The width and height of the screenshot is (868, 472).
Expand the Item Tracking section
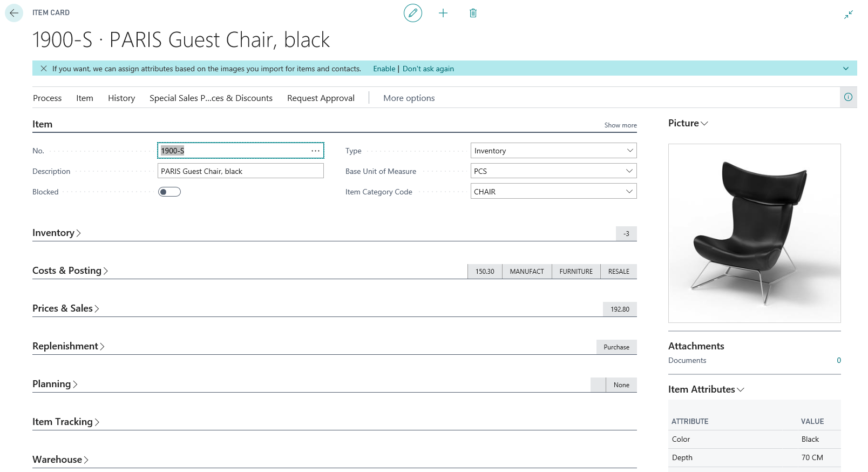(66, 422)
